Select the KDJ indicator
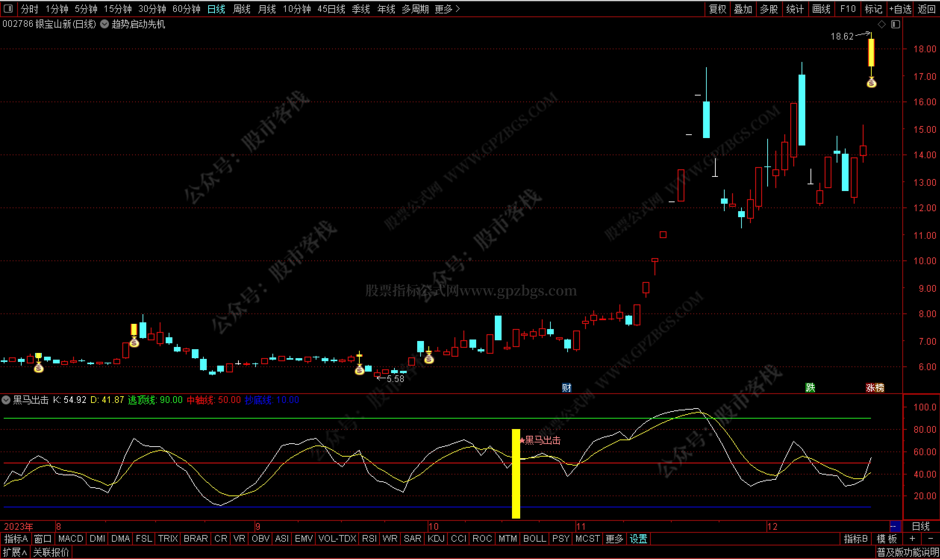 pos(436,539)
